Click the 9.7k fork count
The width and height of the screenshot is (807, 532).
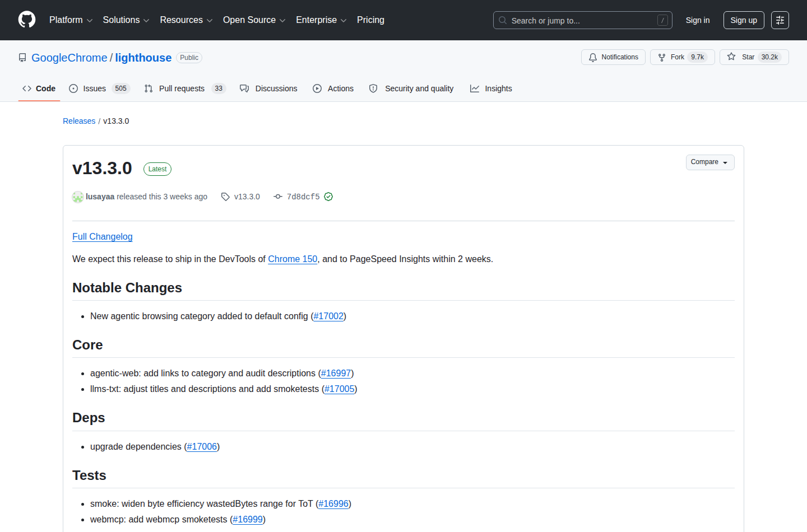point(698,57)
